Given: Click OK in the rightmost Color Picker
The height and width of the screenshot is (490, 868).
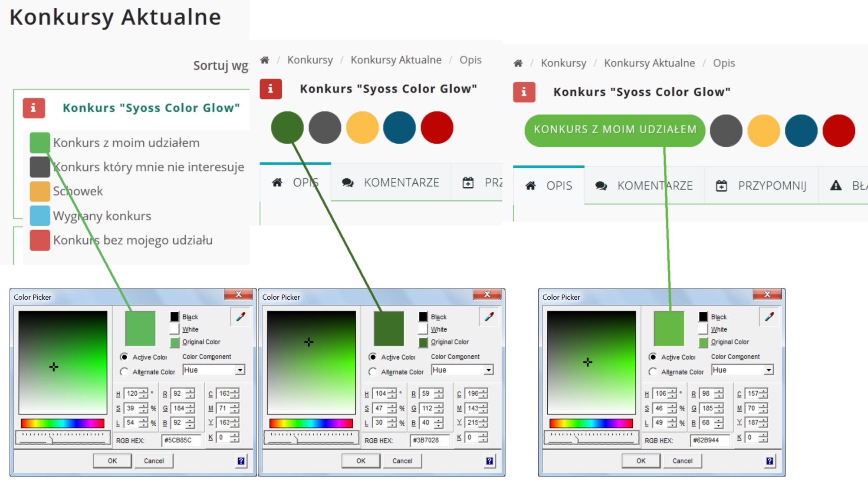Looking at the screenshot, I should coord(641,461).
